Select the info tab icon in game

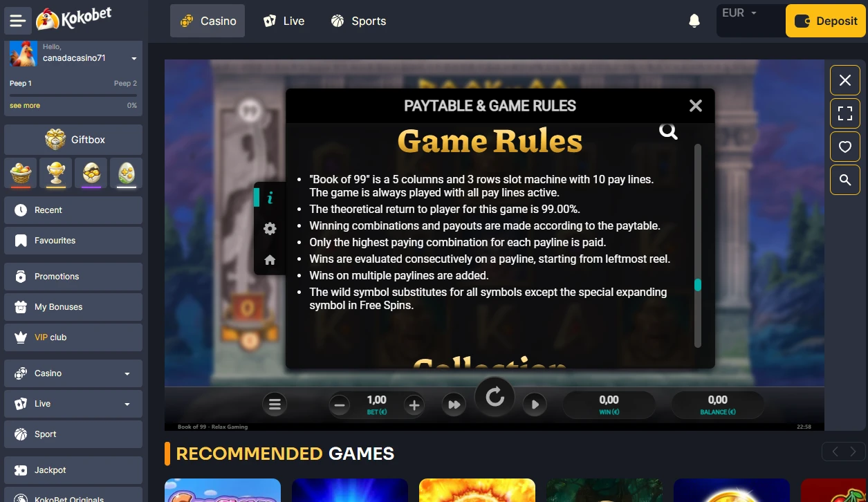(x=270, y=198)
